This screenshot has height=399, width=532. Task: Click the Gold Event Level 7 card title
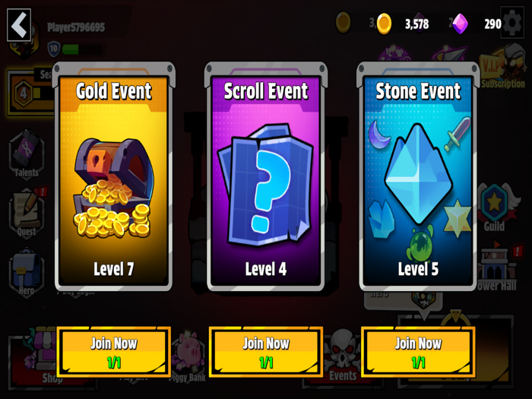coord(114,91)
